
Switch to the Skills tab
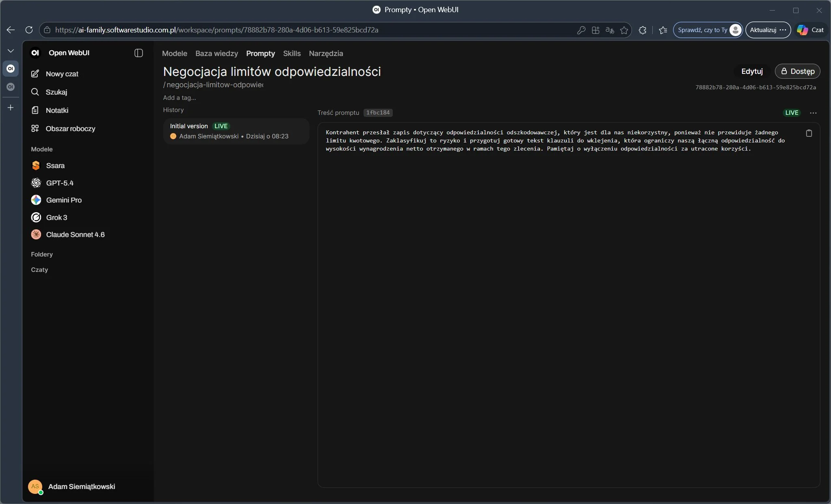[x=292, y=54]
